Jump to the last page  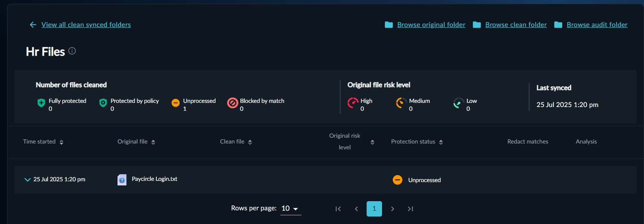pyautogui.click(x=410, y=209)
